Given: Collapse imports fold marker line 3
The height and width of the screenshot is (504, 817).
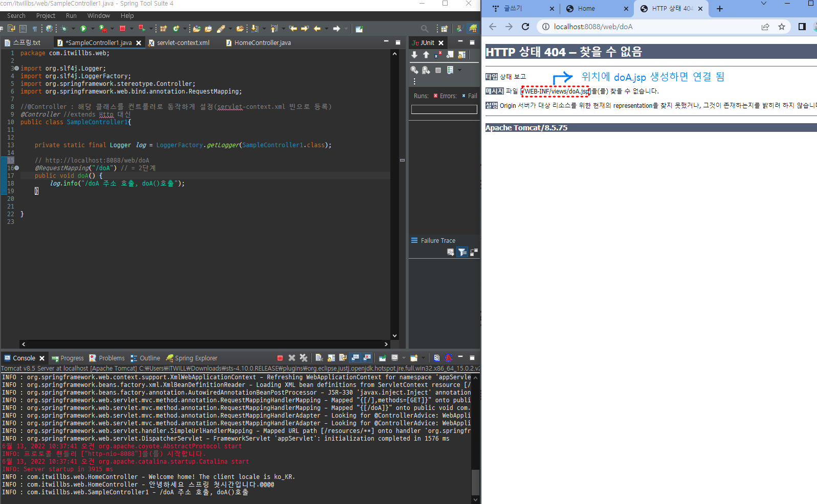Looking at the screenshot, I should [17, 68].
